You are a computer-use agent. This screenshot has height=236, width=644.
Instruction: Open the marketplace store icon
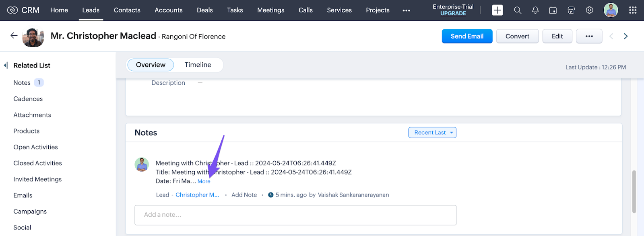(x=571, y=10)
